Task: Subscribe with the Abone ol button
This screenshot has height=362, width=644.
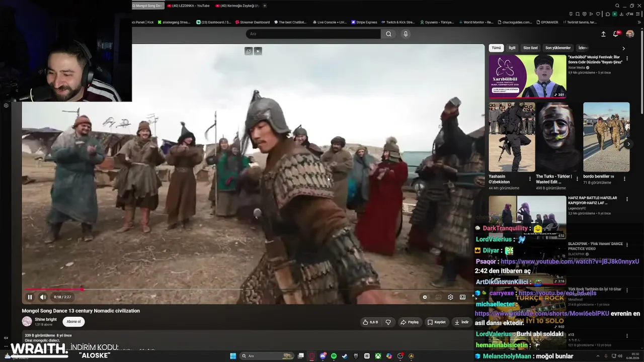Action: 73,322
